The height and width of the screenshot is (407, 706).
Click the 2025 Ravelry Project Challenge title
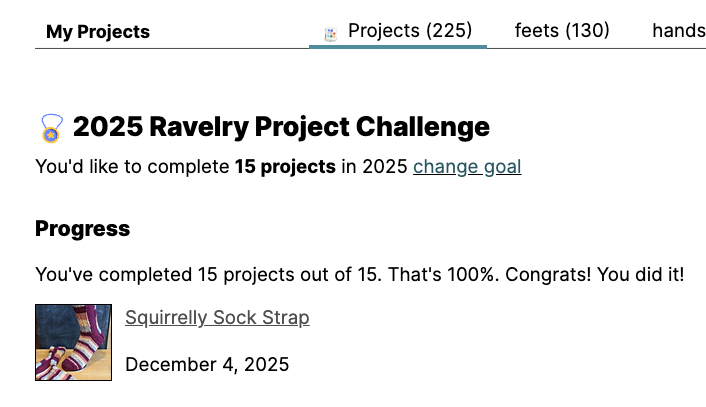(x=281, y=127)
